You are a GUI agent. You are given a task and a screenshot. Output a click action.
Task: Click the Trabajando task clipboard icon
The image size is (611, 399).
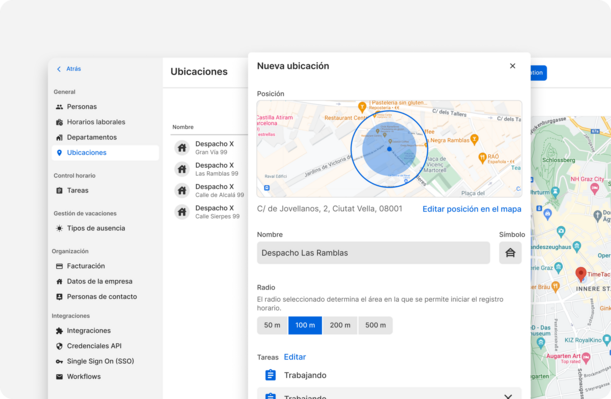270,375
